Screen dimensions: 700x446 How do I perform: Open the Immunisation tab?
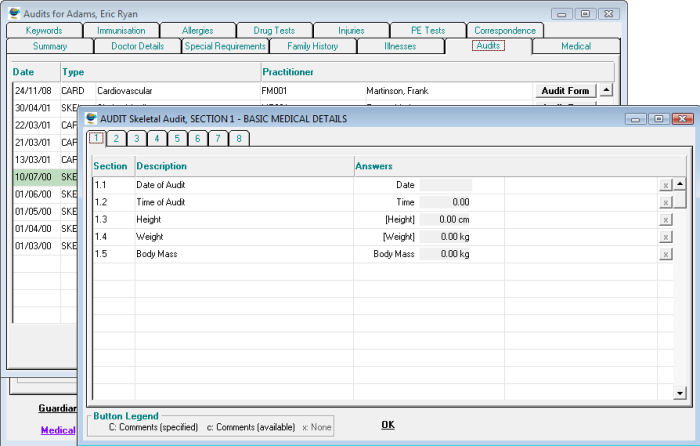coord(121,30)
